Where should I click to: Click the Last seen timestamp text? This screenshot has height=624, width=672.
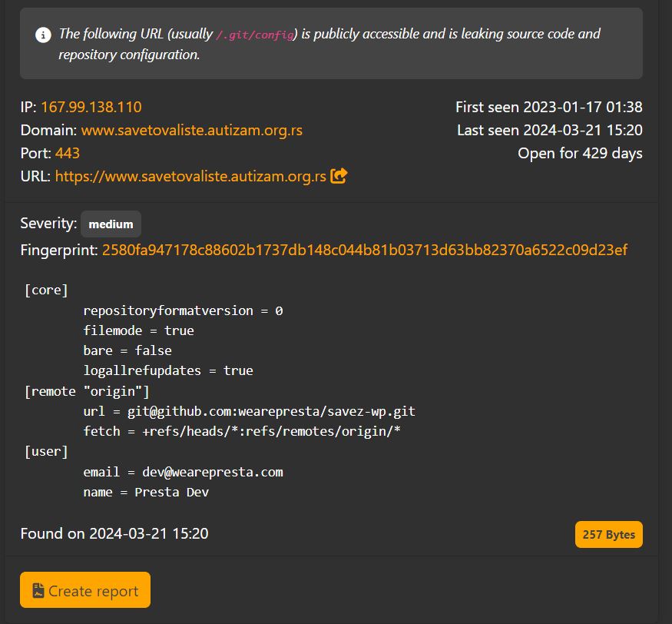(x=549, y=130)
